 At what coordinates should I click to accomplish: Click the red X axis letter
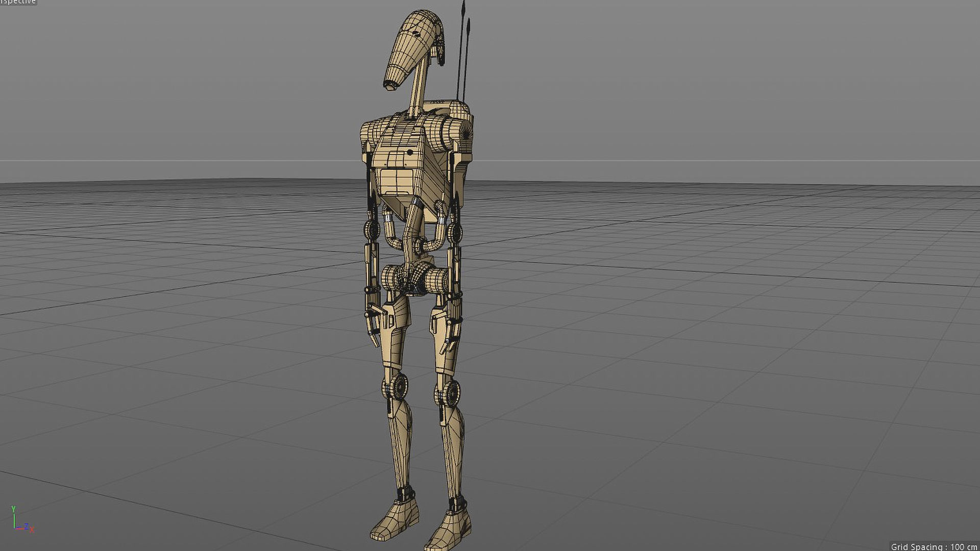tap(32, 530)
